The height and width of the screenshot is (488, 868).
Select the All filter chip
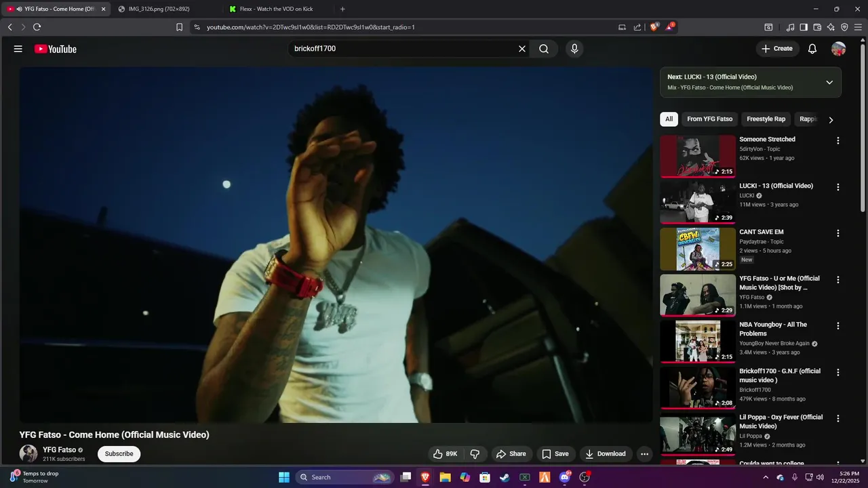pos(669,119)
